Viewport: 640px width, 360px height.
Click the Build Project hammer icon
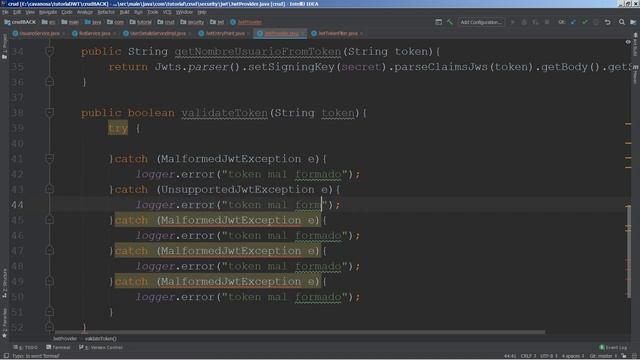click(450, 22)
